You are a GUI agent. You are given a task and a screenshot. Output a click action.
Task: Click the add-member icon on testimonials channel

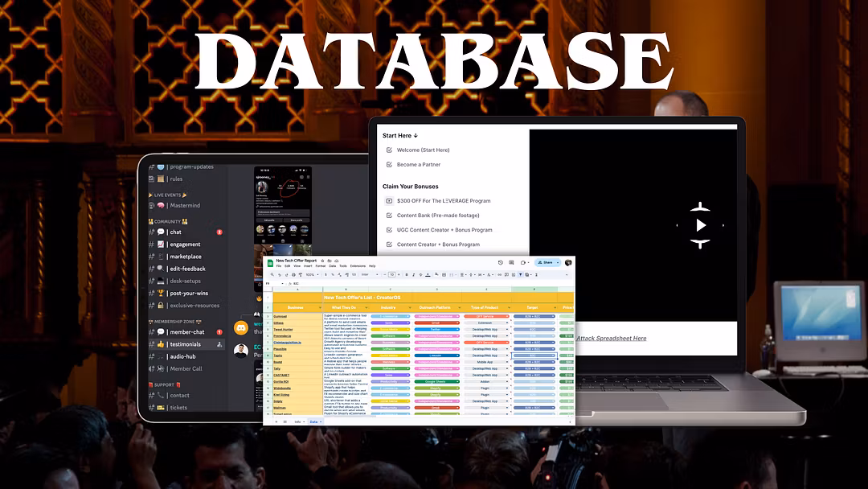[219, 344]
